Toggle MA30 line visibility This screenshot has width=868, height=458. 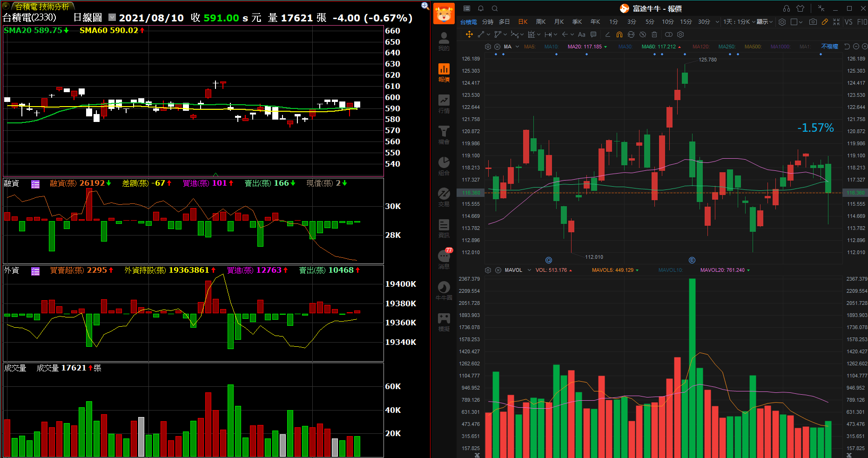click(625, 47)
